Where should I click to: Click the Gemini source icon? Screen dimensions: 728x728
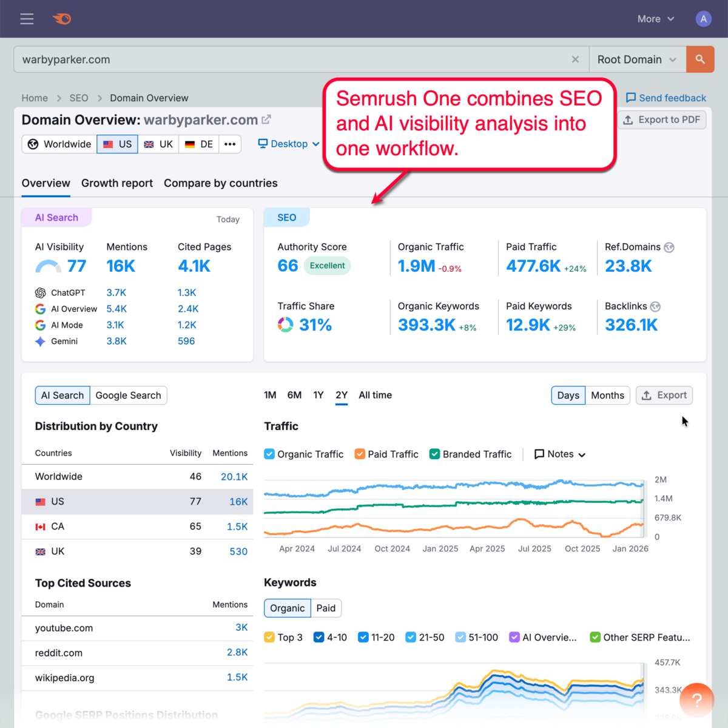tap(40, 341)
